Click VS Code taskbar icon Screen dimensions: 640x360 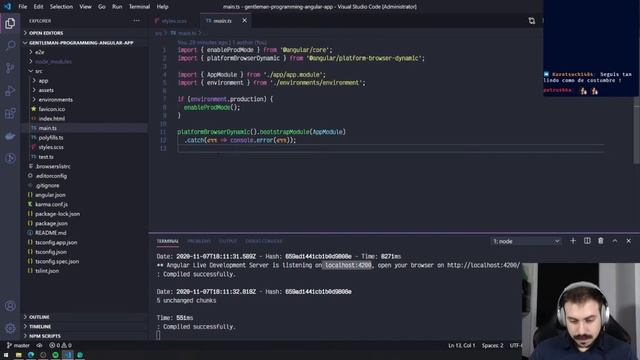68,355
